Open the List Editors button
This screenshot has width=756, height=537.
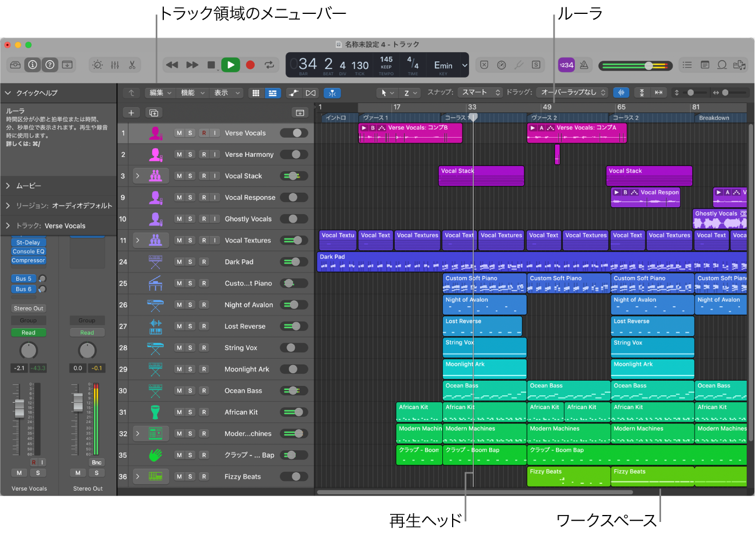pos(687,65)
